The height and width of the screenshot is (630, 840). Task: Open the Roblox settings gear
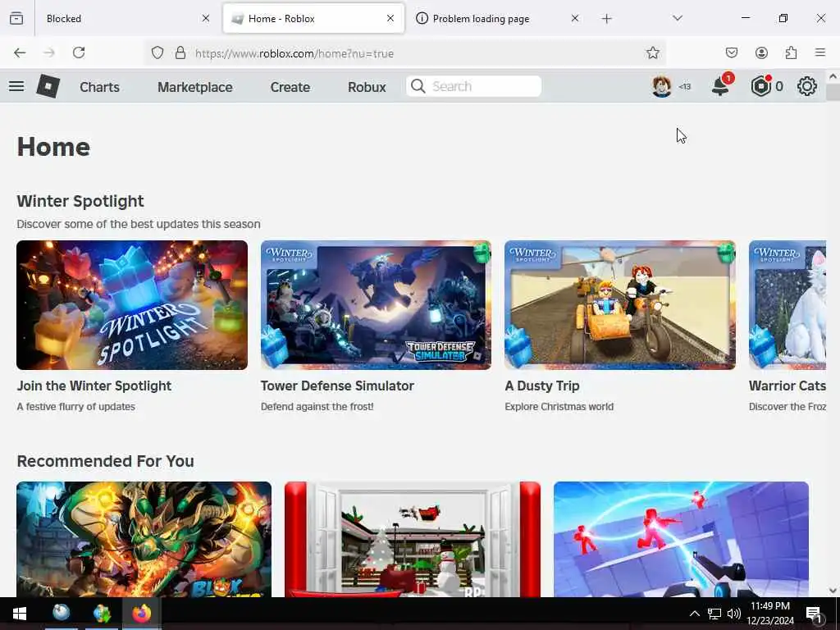[807, 86]
